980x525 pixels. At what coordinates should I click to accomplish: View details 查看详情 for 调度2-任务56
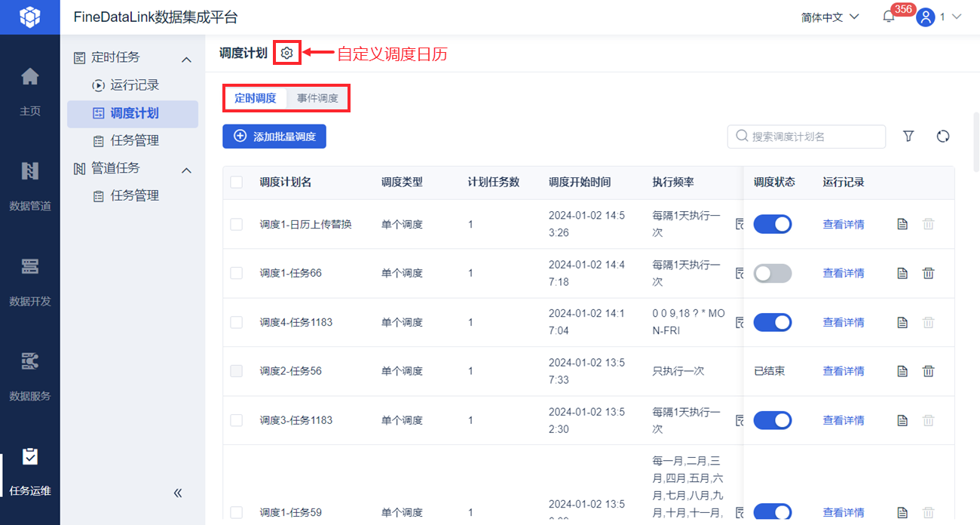(x=844, y=371)
